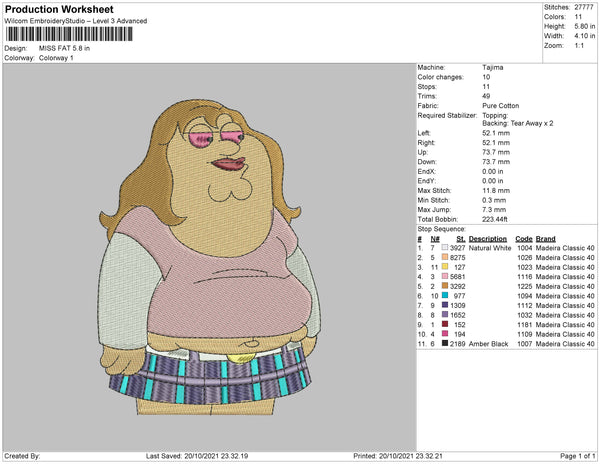This screenshot has height=464, width=600.
Task: Click the Colors value '11' in header
Action: click(x=578, y=17)
